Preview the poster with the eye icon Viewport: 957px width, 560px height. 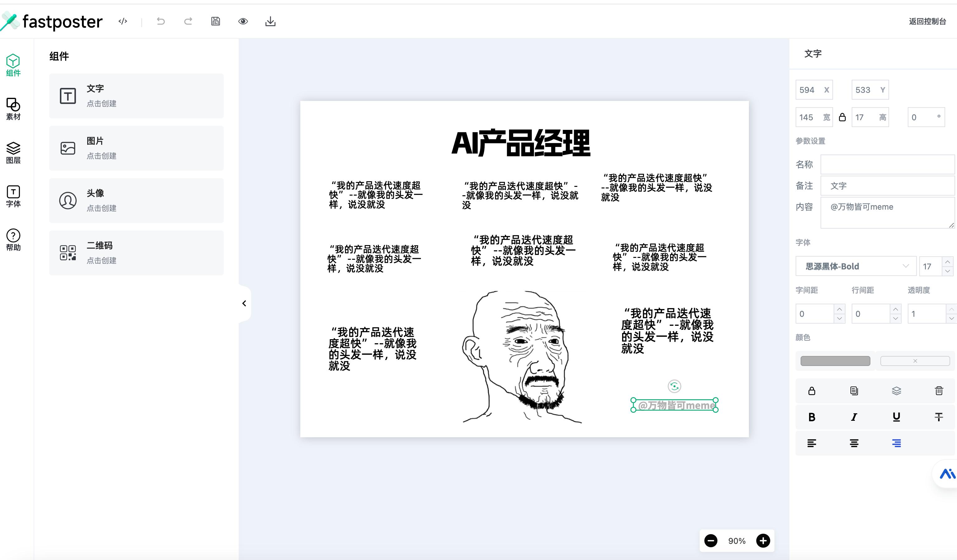pyautogui.click(x=243, y=21)
